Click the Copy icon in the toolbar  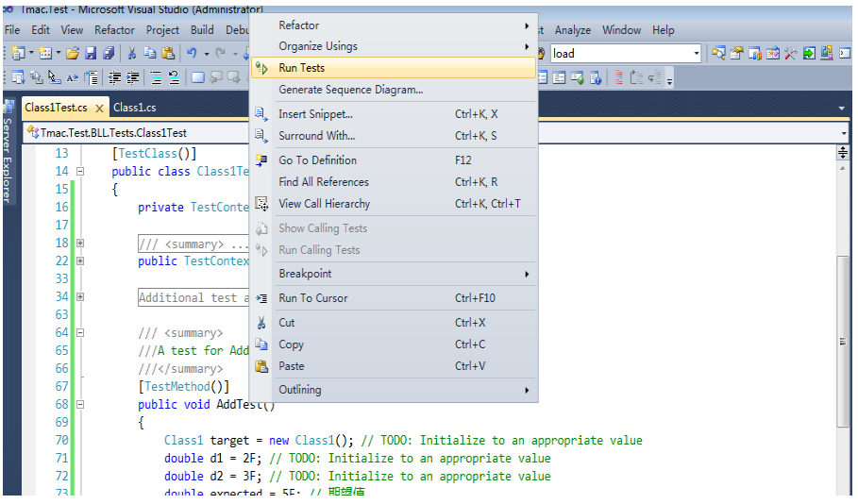[x=149, y=53]
